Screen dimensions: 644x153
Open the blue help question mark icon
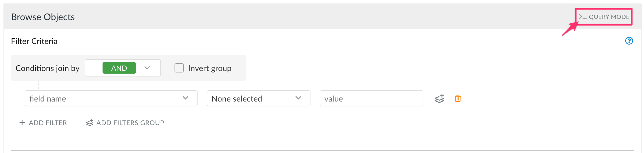coord(629,41)
